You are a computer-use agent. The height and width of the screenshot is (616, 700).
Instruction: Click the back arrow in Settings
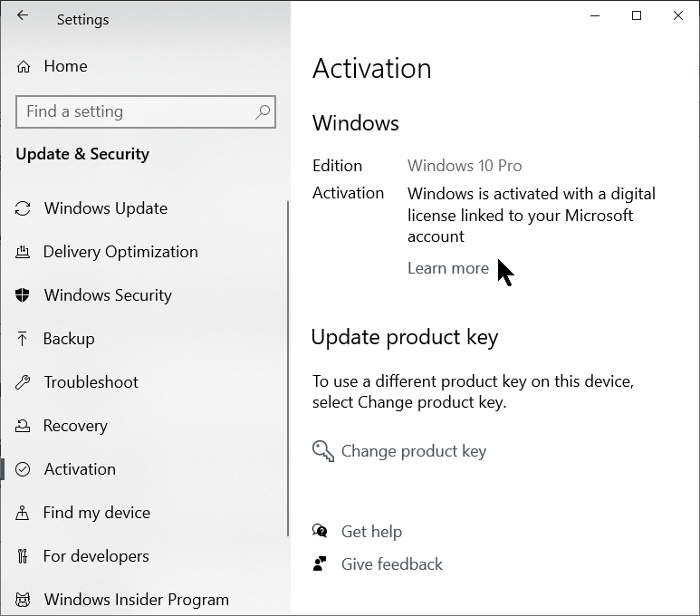coord(22,16)
